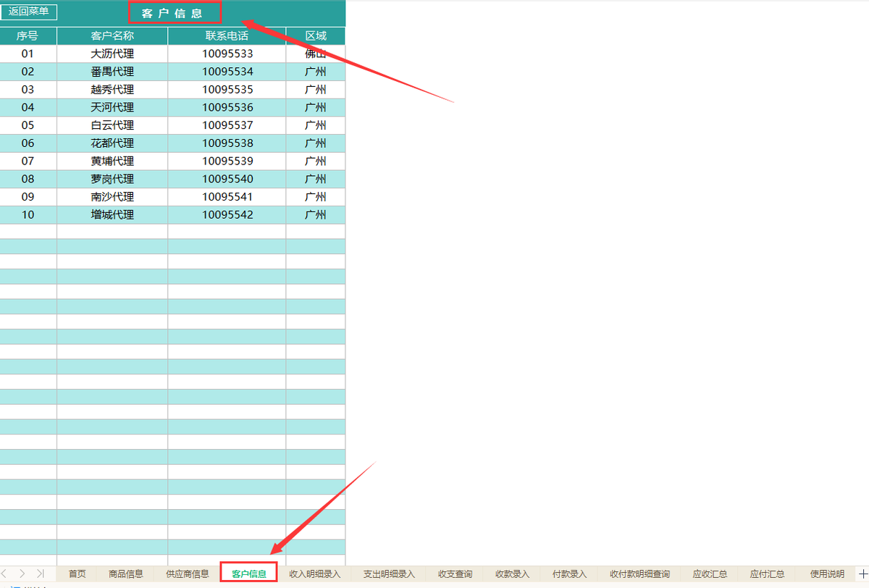Open the 付款录入 sheet tab
Screen dimensions: 869x588
(x=568, y=573)
